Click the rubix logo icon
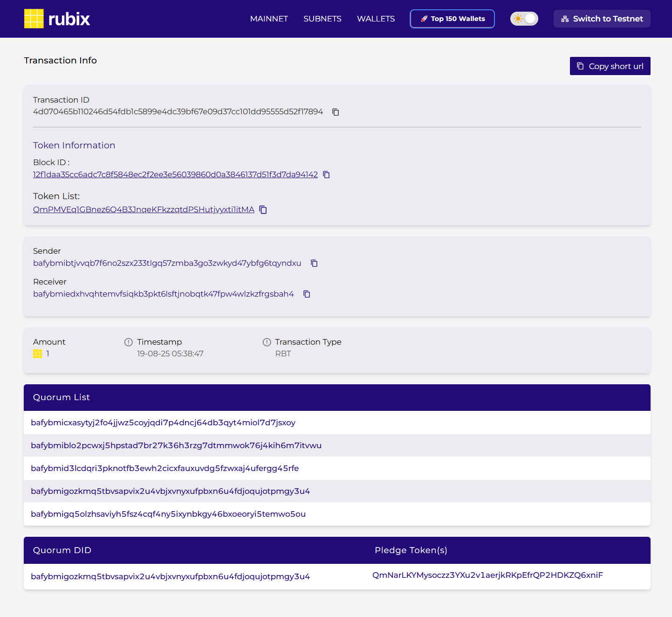Image resolution: width=672 pixels, height=617 pixels. point(34,19)
